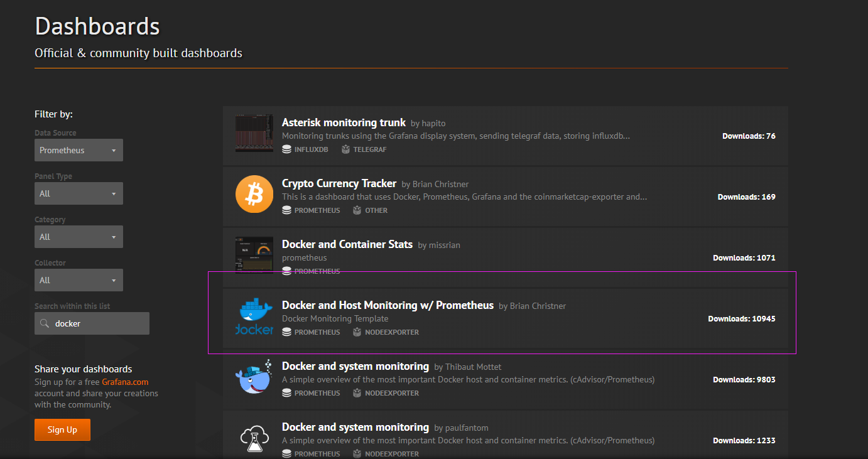The image size is (868, 459).
Task: Click the orange Bitcoin logo icon
Action: point(254,194)
